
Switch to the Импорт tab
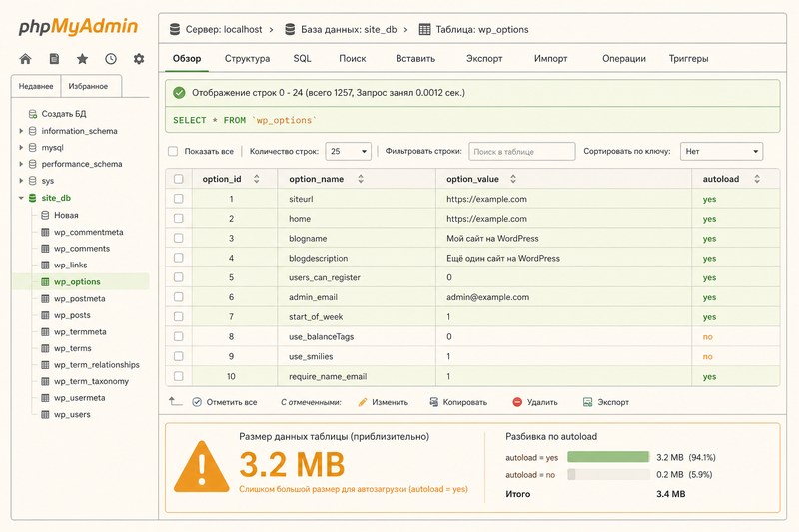551,59
